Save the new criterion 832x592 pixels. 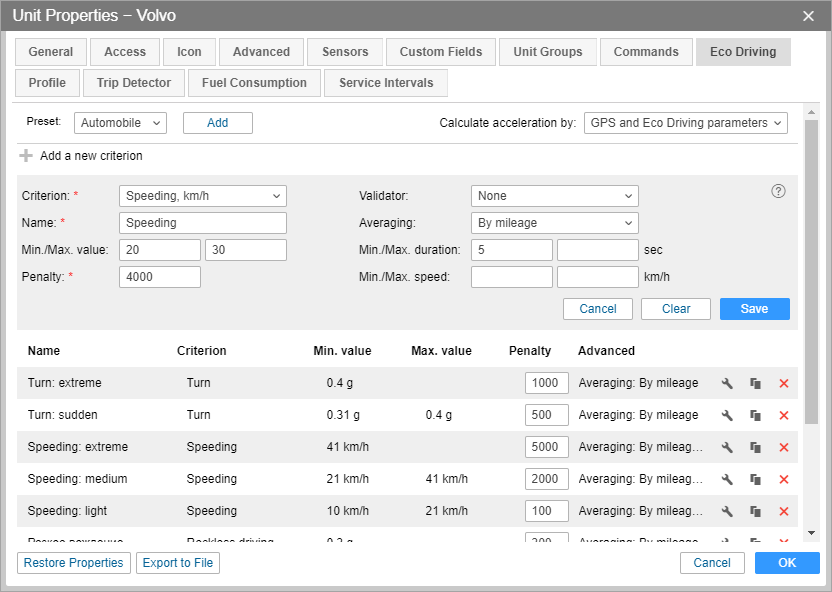tap(754, 309)
